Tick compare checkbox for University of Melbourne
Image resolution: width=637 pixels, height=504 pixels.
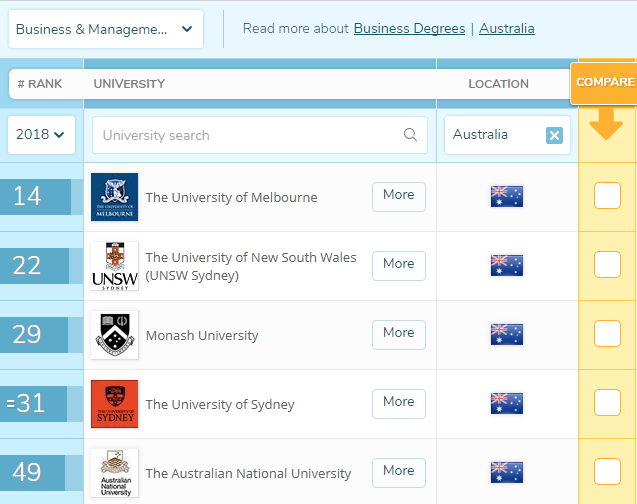coord(607,195)
